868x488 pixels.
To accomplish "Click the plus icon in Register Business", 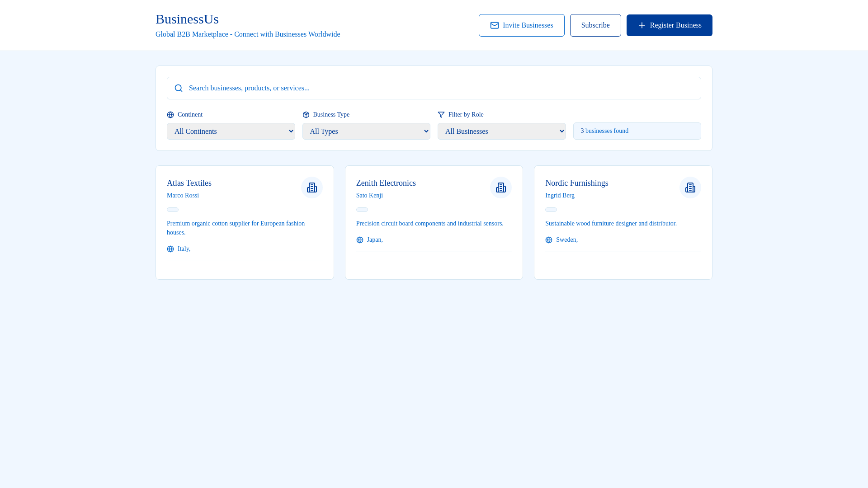I will (642, 25).
